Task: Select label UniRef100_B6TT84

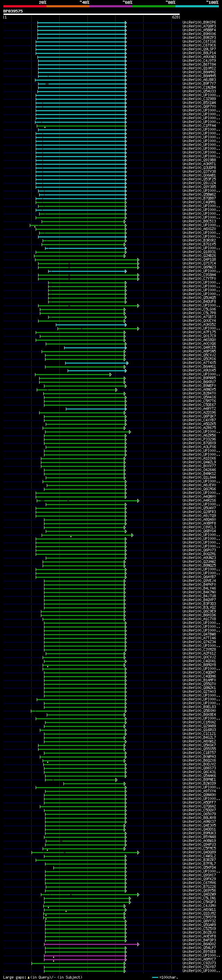Action: click(199, 64)
